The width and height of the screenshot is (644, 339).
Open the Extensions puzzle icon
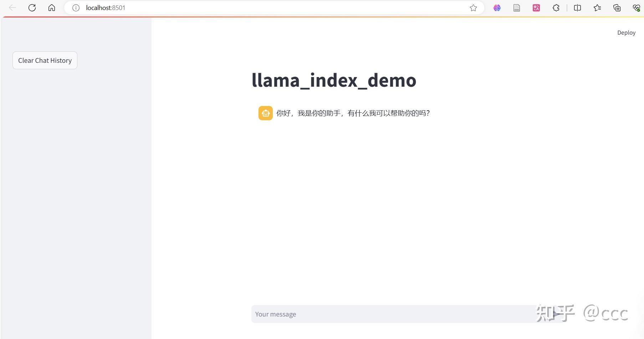[556, 7]
